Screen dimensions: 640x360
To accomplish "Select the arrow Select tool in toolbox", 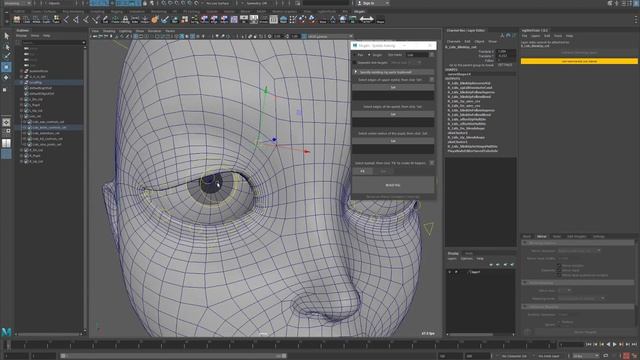I will tap(7, 36).
